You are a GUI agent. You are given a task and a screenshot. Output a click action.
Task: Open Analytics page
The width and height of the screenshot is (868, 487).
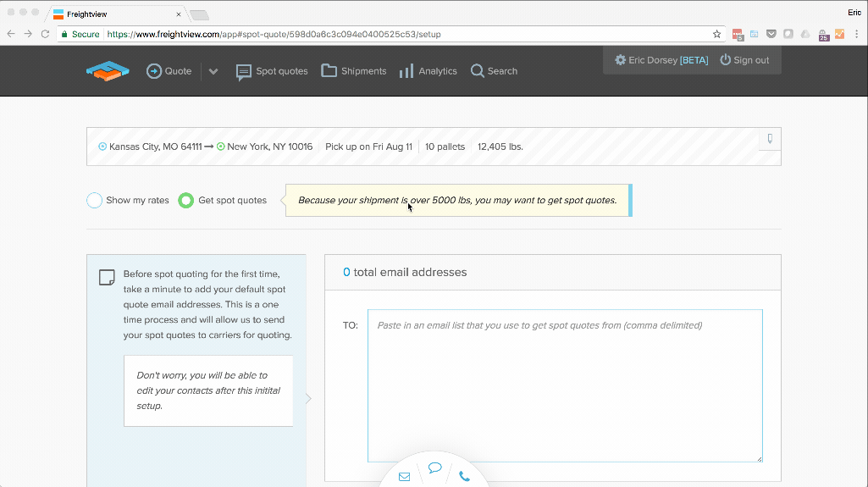tap(428, 71)
